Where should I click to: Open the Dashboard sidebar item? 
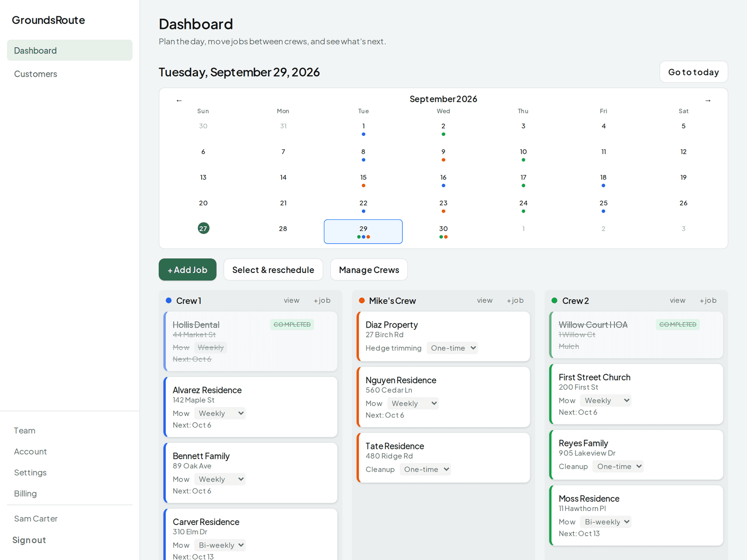tap(70, 50)
